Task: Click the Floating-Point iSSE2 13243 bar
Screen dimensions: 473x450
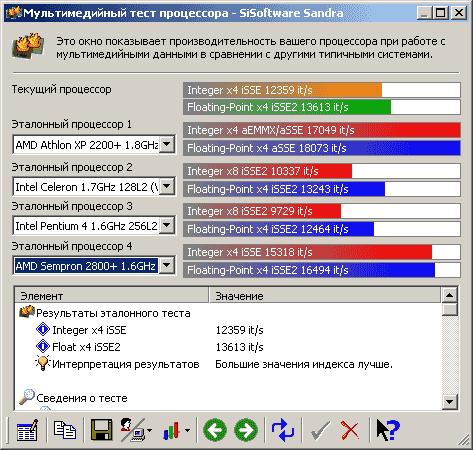Action: click(322, 189)
